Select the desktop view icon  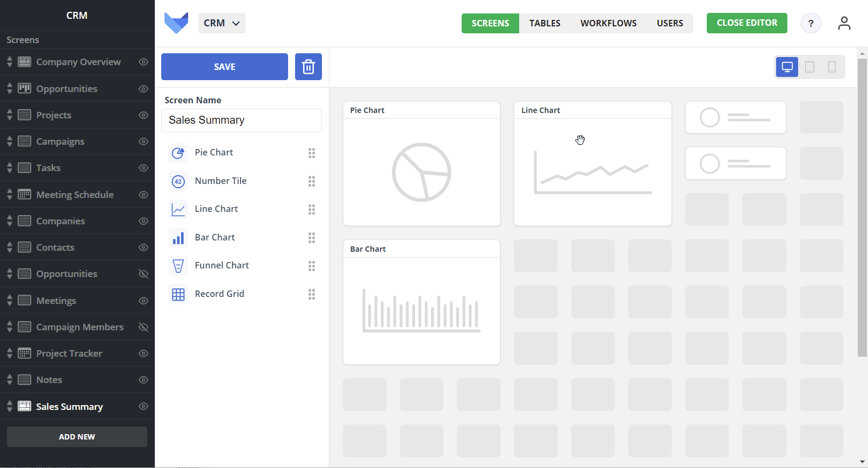point(787,67)
